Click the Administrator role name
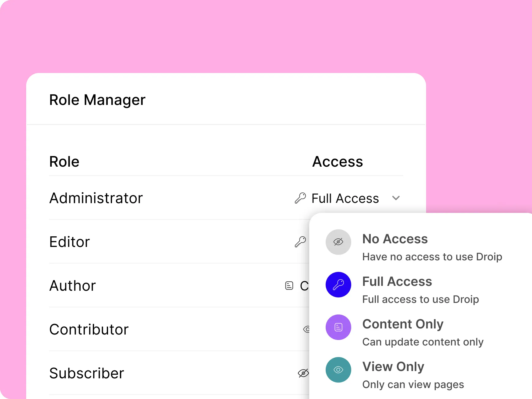 96,198
